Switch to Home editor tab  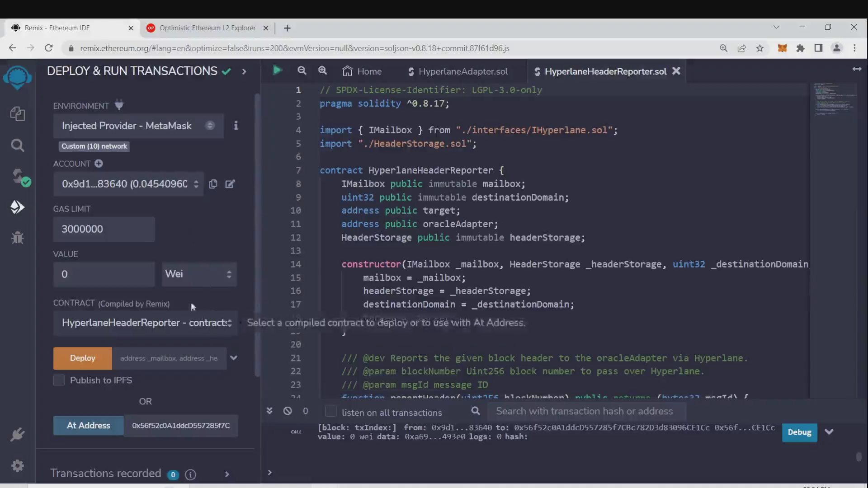362,71
